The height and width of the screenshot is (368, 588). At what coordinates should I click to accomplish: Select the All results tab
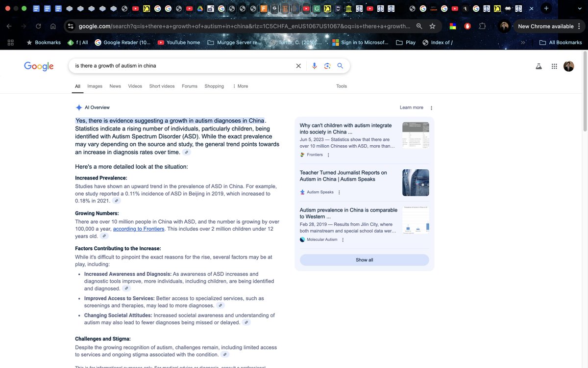click(77, 86)
